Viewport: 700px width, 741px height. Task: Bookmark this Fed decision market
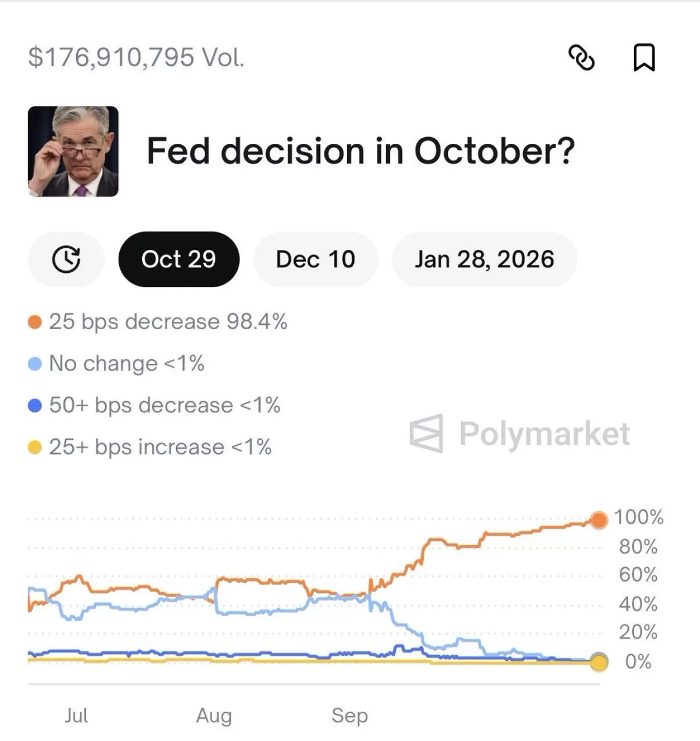pos(644,57)
